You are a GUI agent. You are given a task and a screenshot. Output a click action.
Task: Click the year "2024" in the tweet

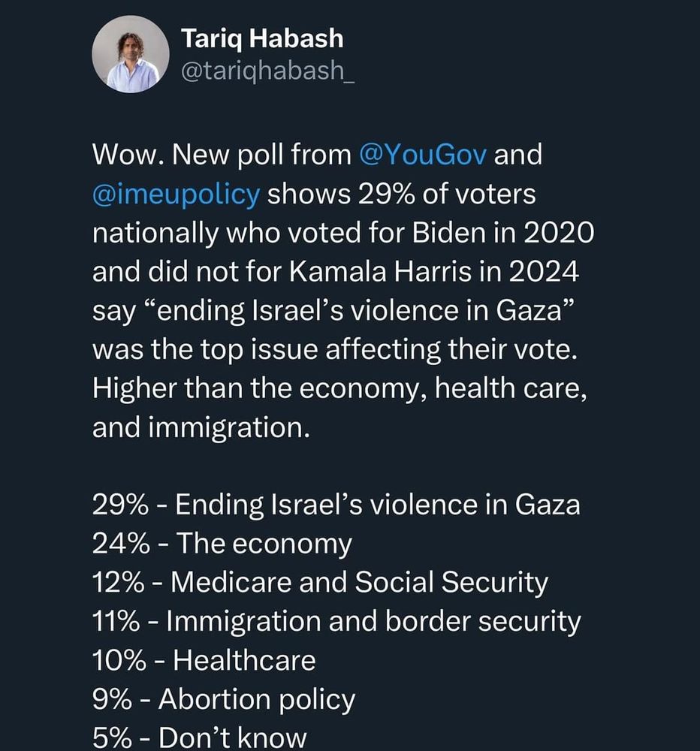[544, 273]
